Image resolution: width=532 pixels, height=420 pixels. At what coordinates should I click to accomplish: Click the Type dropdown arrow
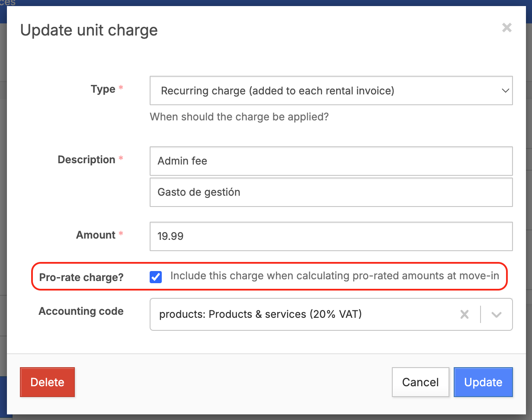[x=504, y=91]
